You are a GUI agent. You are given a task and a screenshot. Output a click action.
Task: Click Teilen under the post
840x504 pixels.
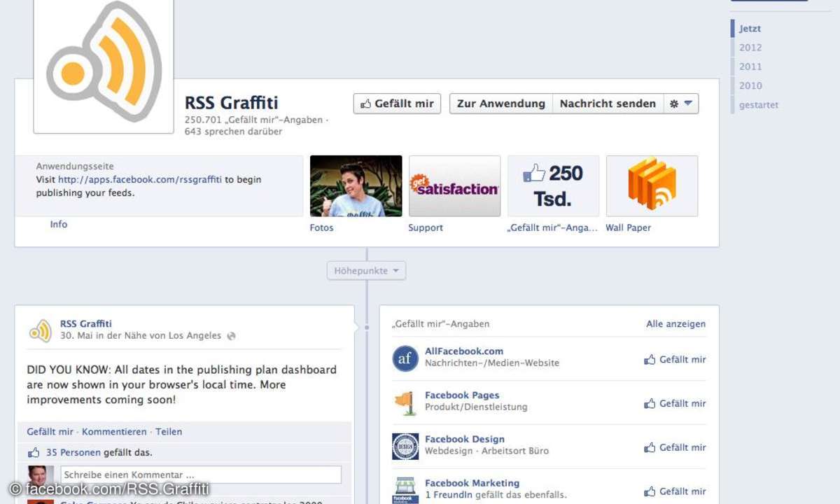pyautogui.click(x=169, y=432)
